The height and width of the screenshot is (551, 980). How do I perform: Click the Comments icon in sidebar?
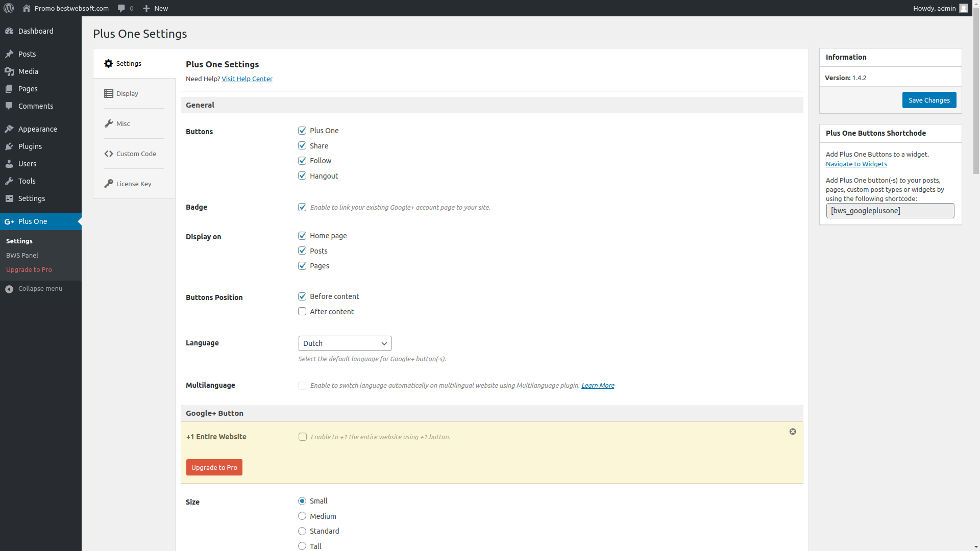[9, 106]
